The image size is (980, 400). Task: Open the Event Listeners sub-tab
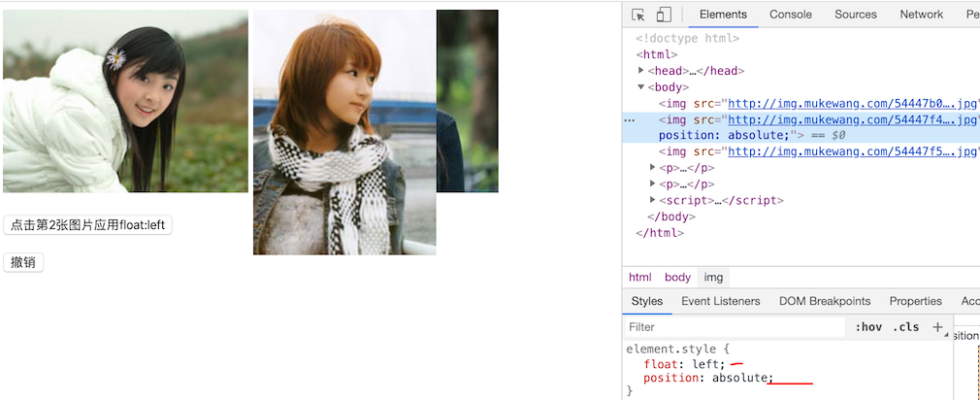coord(721,301)
